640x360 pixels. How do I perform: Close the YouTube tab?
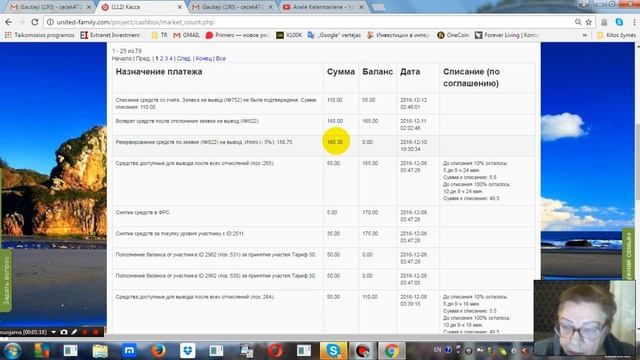pyautogui.click(x=361, y=7)
